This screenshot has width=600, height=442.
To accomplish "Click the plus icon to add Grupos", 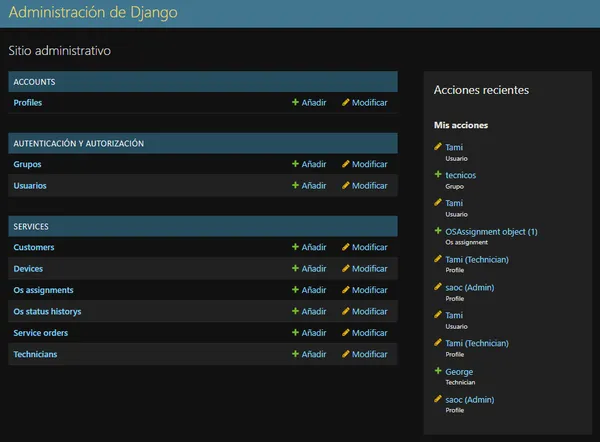I will coord(295,164).
